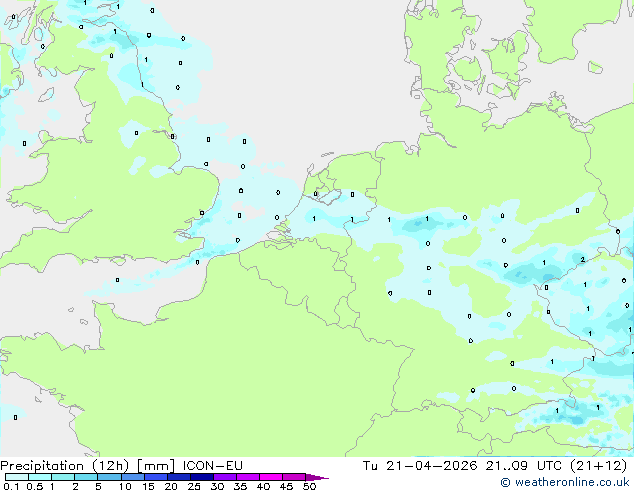Click the 1–2 mm legend color swatch
634x490 pixels.
coord(63,477)
